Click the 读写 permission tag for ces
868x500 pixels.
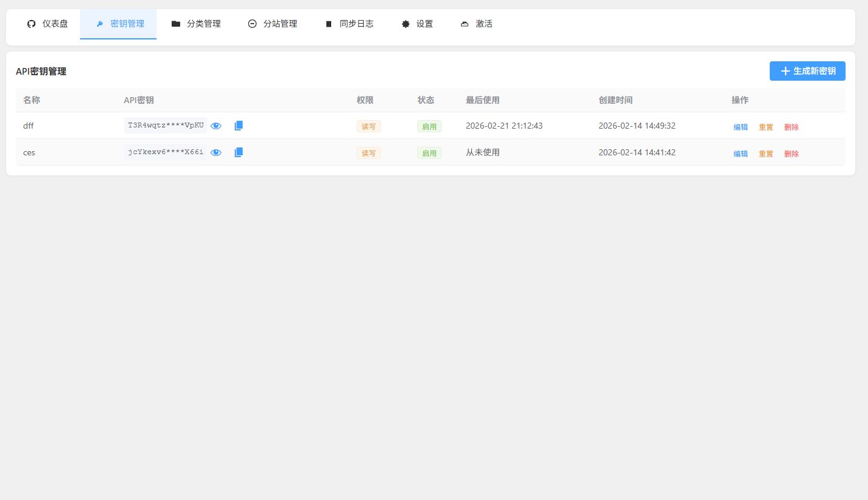[x=368, y=153]
